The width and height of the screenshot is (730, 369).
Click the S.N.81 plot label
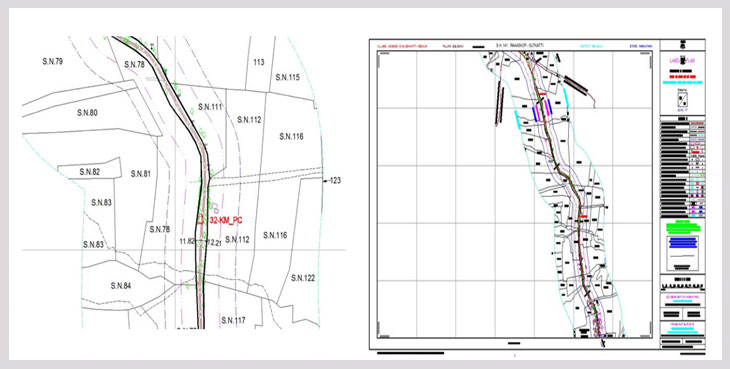(141, 174)
